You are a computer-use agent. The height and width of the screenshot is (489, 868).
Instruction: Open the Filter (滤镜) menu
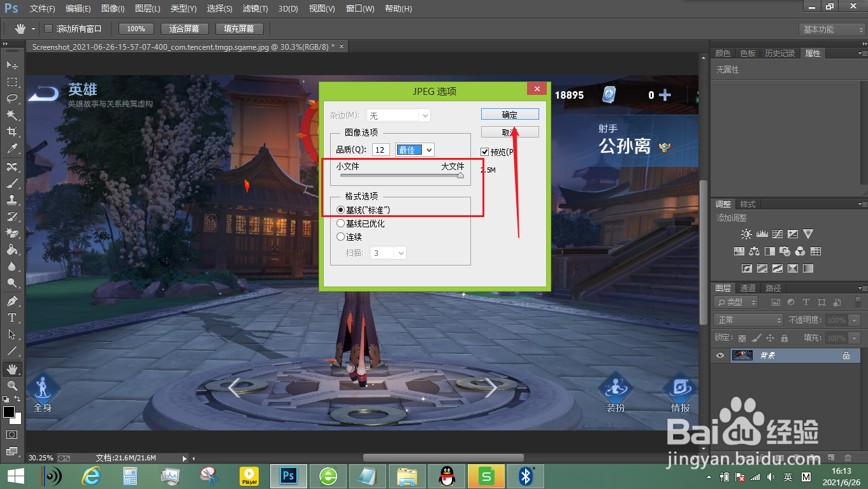click(x=256, y=9)
